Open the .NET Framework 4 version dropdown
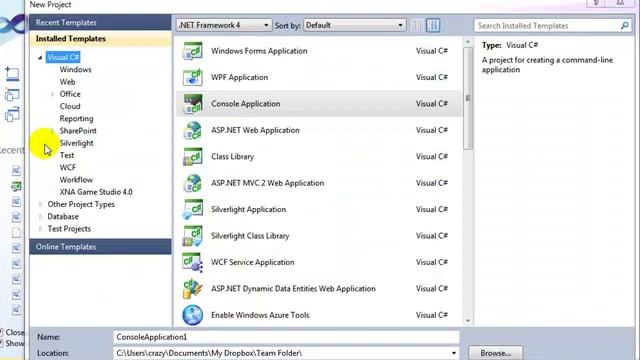Image resolution: width=640 pixels, height=360 pixels. point(224,25)
